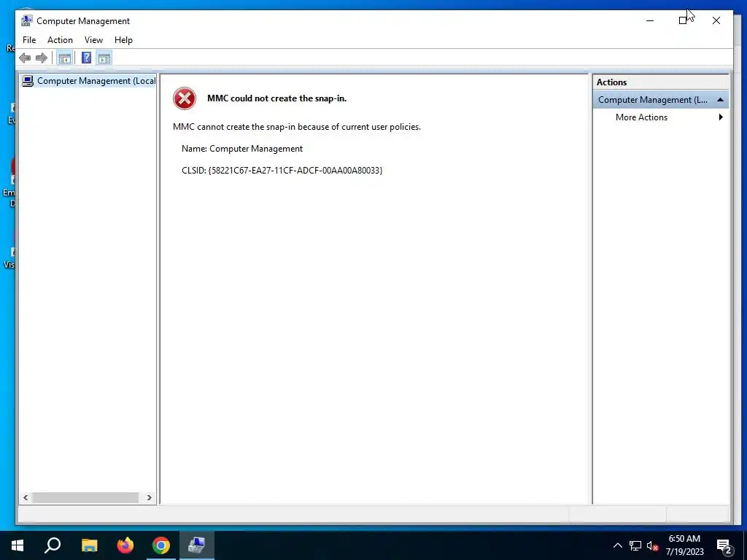Toggle Show/Hide Console Tree toolbar icon

(x=64, y=58)
